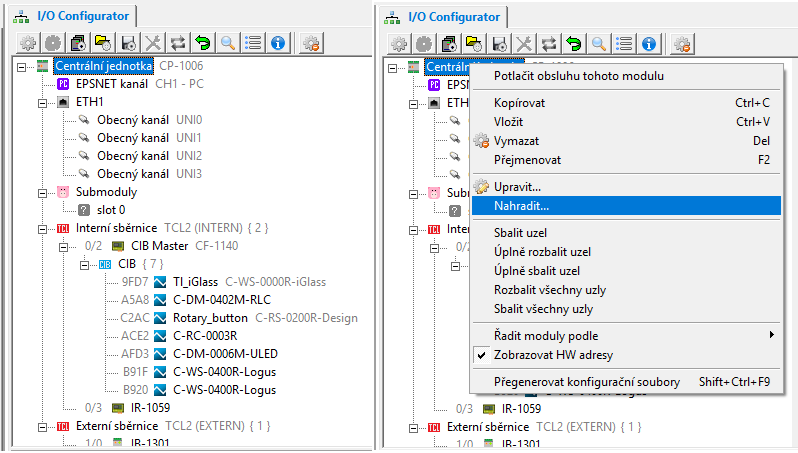Click the blue info icon in right toolbar

pyautogui.click(x=649, y=43)
